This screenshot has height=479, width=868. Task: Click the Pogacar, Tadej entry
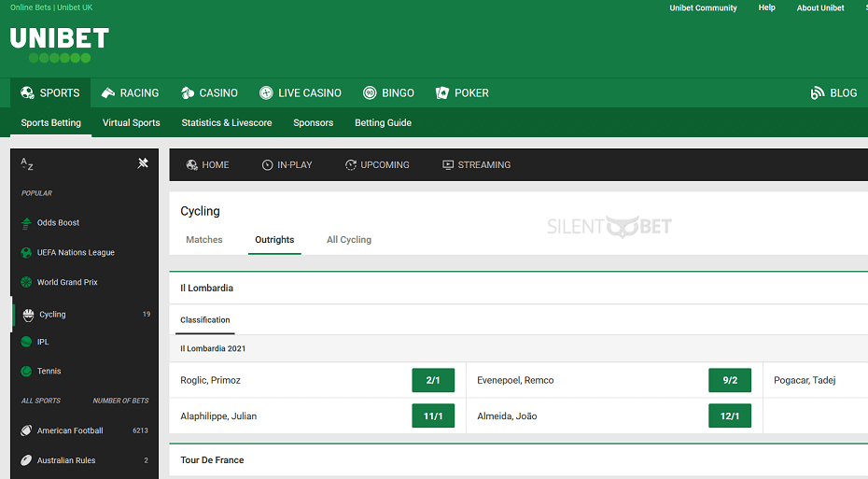click(805, 380)
